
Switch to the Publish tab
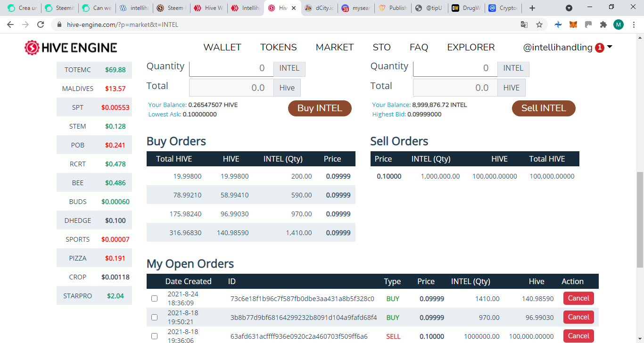coord(393,8)
